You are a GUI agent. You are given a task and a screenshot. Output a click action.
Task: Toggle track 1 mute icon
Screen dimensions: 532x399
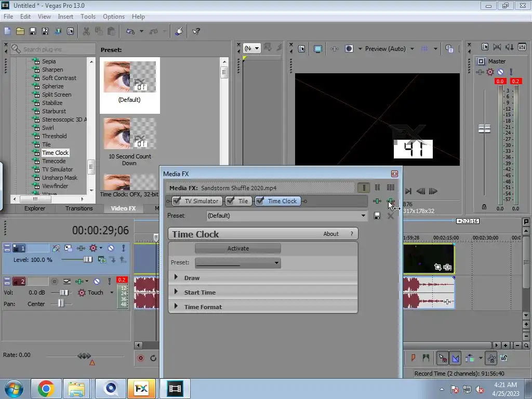111,248
